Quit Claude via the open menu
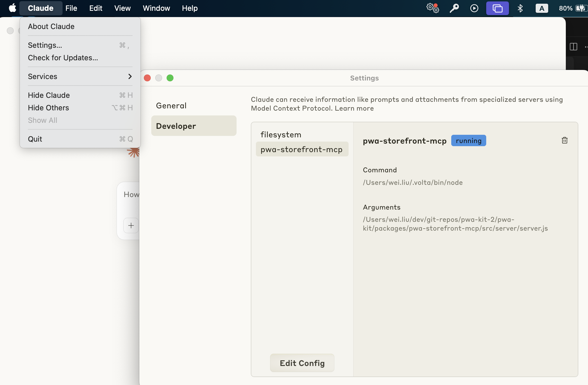 click(x=35, y=139)
